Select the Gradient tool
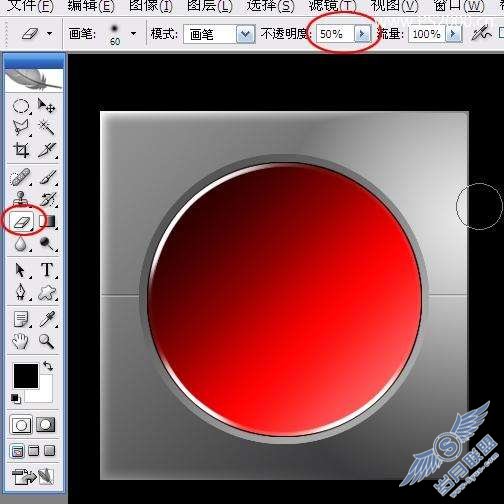504x504 pixels. coord(47,221)
